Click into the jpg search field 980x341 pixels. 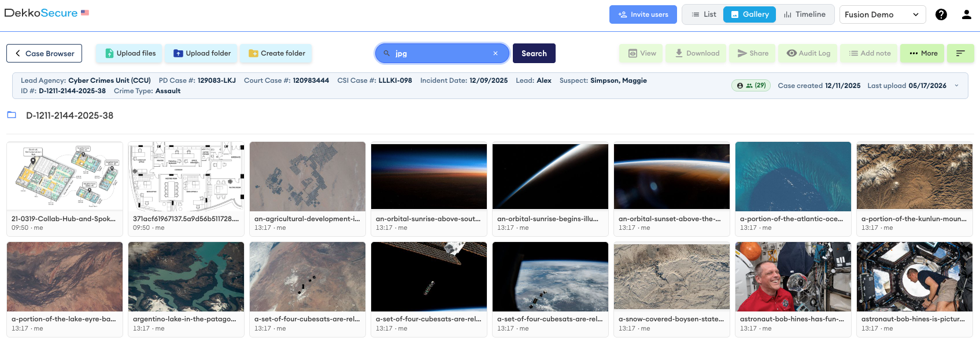(x=442, y=53)
